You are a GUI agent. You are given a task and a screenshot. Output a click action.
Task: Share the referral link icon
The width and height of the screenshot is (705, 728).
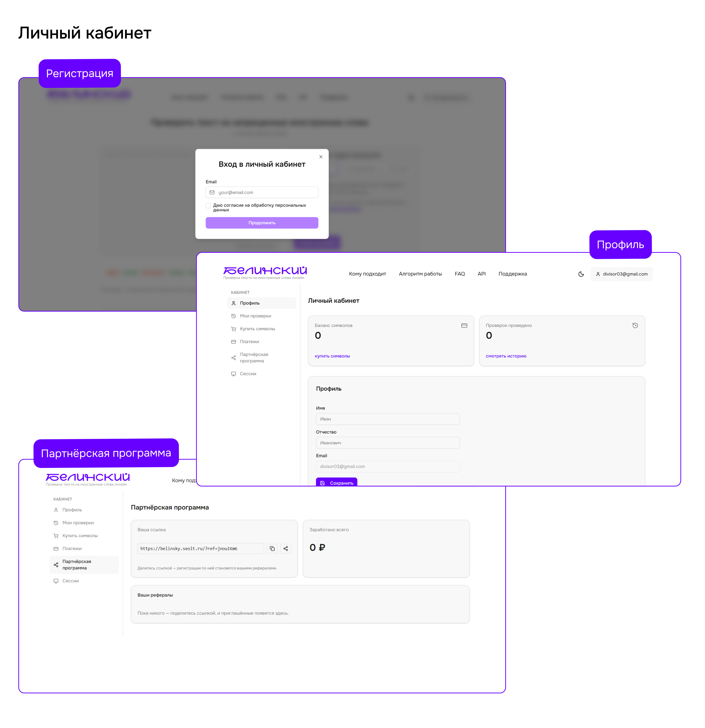pyautogui.click(x=285, y=549)
